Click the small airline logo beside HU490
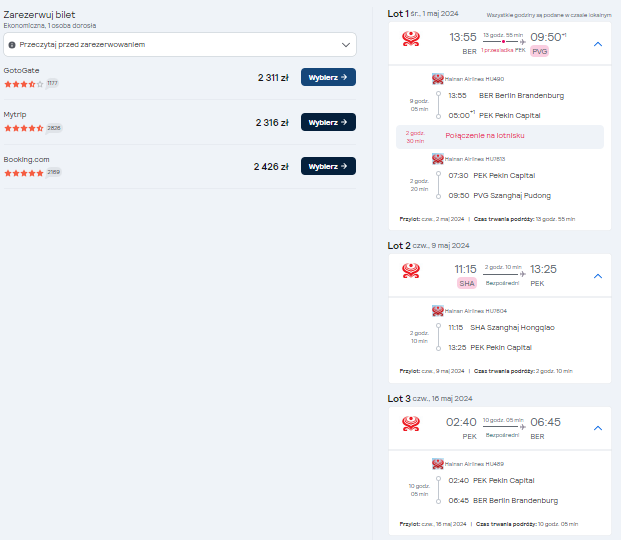The image size is (621, 540). coord(438,79)
